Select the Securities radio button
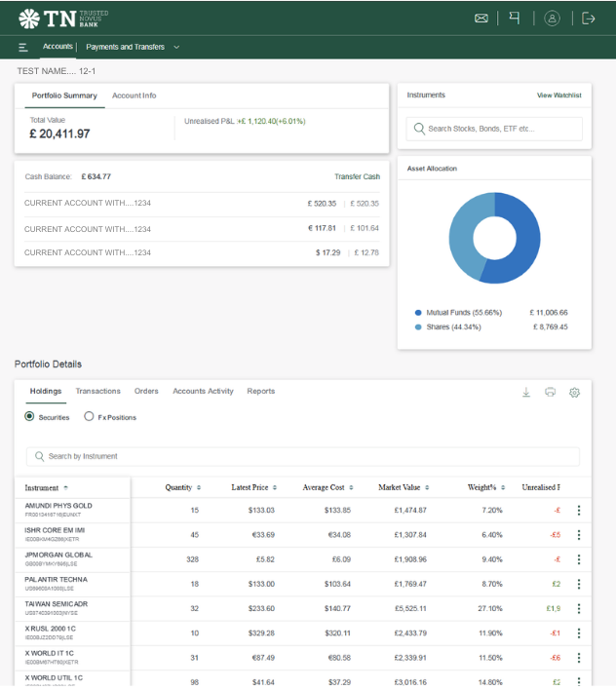616x690 pixels. (29, 417)
